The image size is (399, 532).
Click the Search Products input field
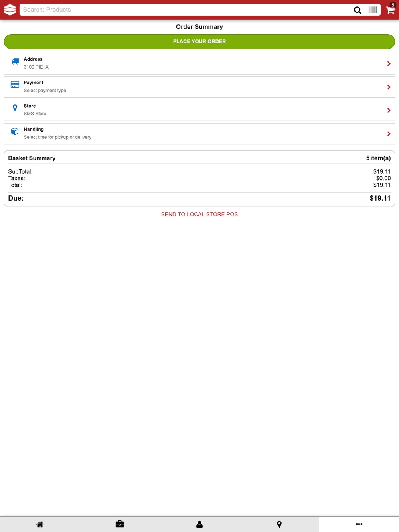186,10
